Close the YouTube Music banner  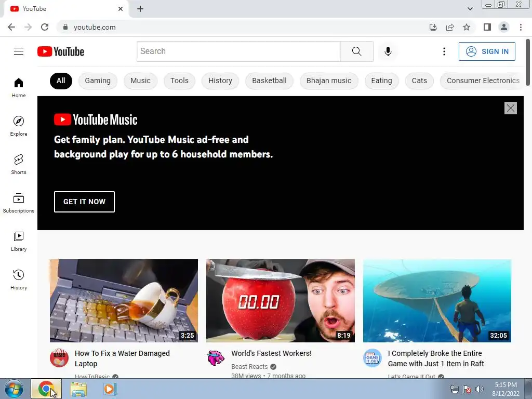pyautogui.click(x=510, y=108)
